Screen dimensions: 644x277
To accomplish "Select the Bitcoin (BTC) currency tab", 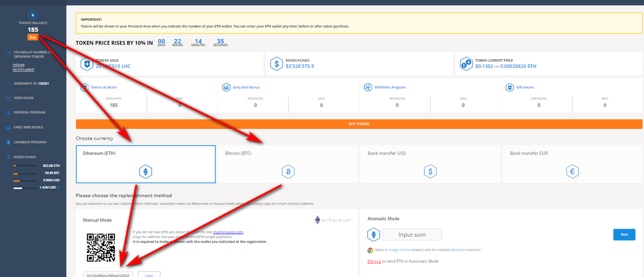I will click(x=288, y=164).
